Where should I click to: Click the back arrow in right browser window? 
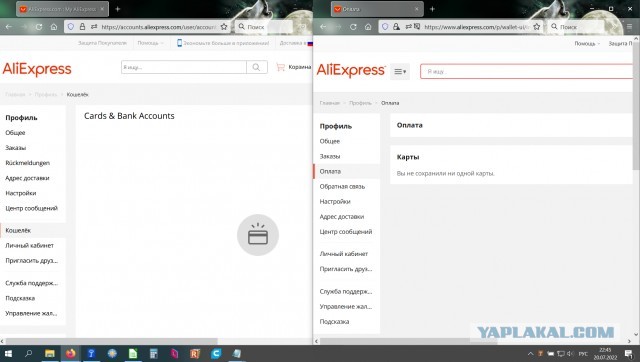323,27
